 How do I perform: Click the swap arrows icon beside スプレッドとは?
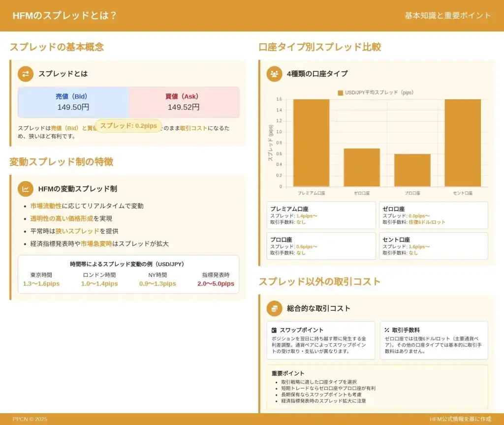click(x=26, y=74)
